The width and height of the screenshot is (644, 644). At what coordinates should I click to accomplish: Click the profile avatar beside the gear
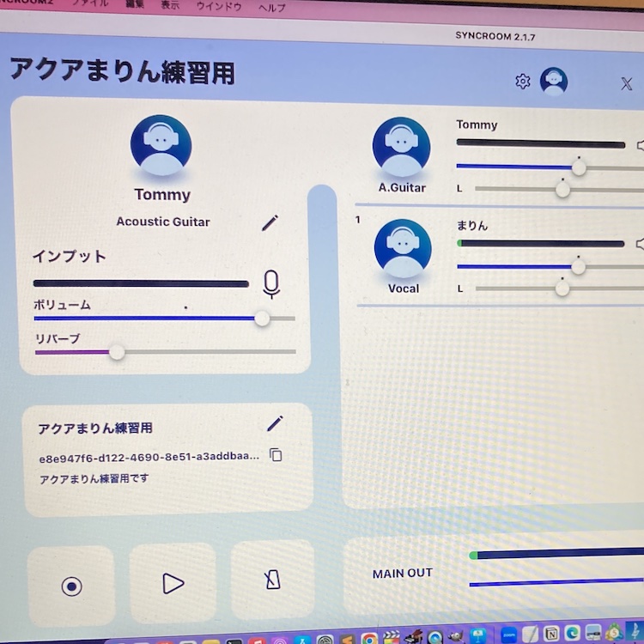pos(554,82)
